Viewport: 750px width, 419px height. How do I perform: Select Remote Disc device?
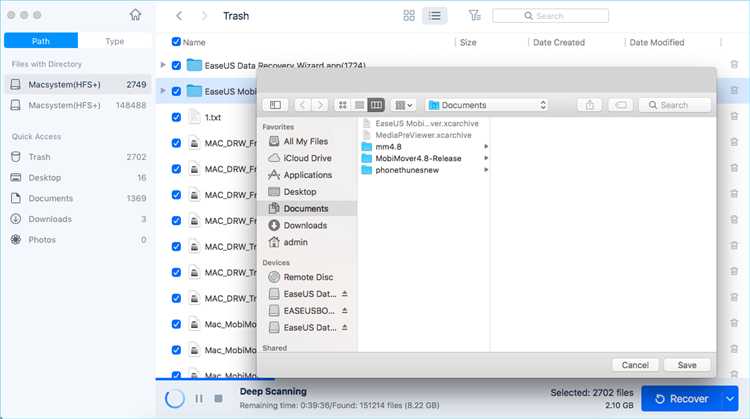[306, 277]
